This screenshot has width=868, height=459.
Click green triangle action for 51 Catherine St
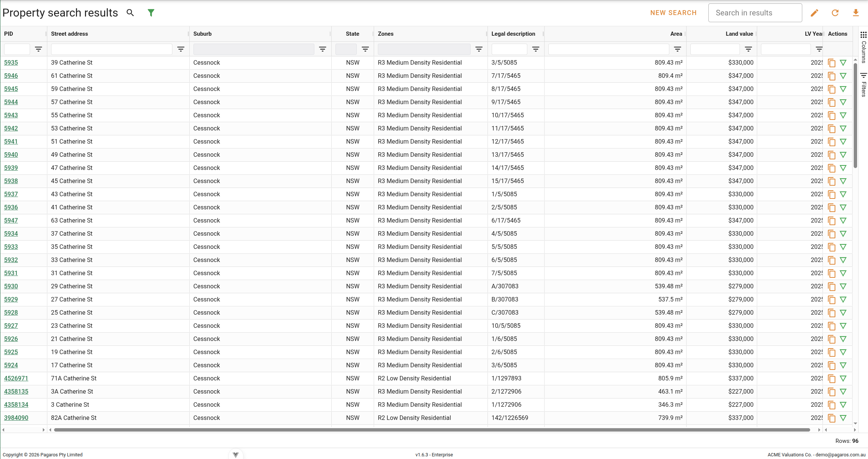coord(843,142)
